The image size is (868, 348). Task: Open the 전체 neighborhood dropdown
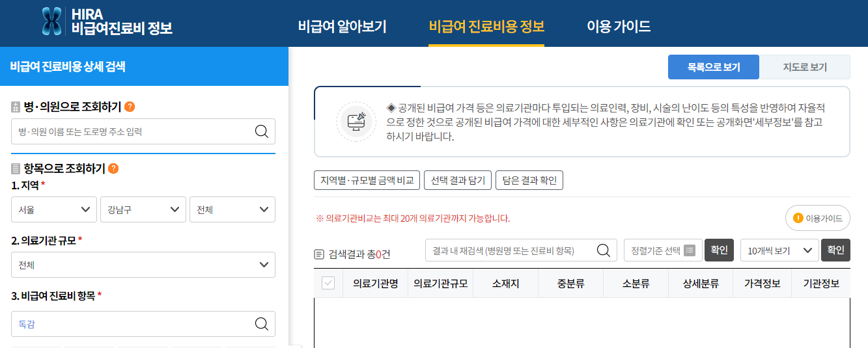click(x=232, y=209)
